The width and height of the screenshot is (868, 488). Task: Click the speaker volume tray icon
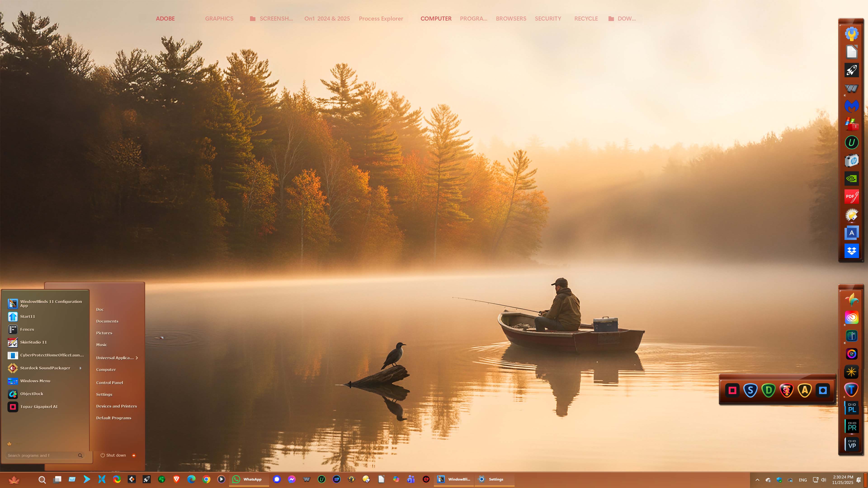click(823, 480)
